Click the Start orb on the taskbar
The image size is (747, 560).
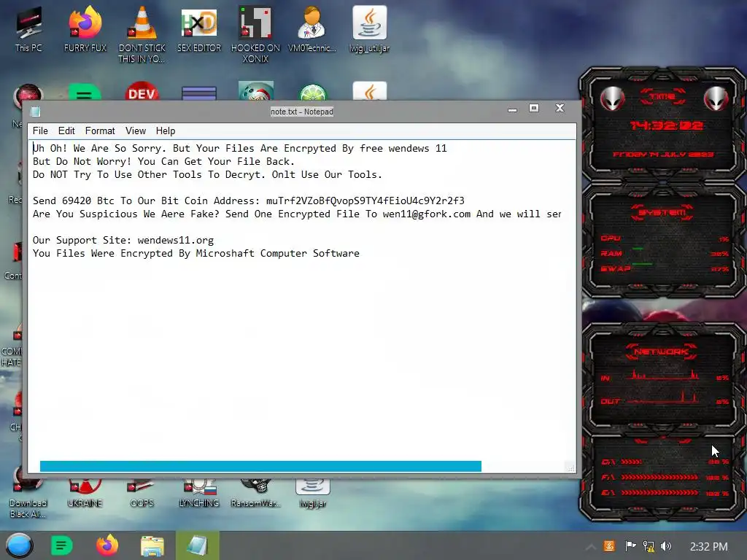20,545
